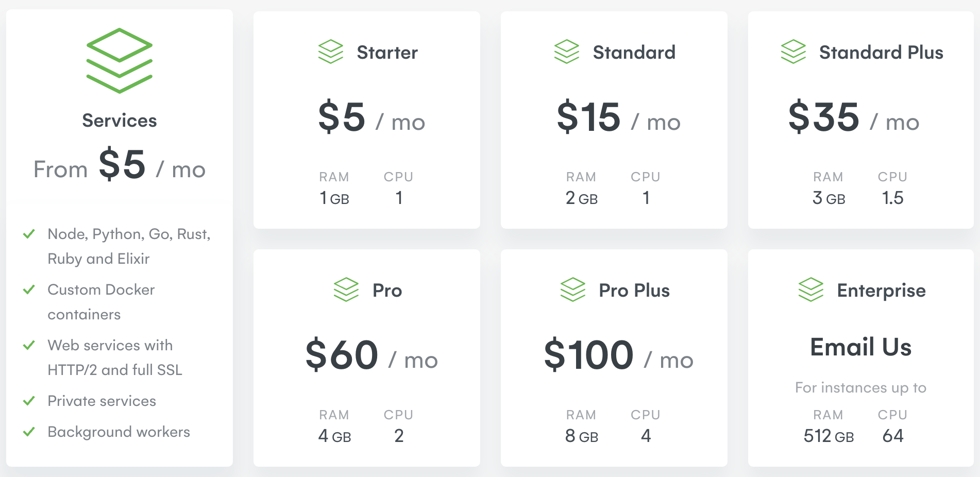Click the $15 per month Standard price
Screen dimensions: 980x477
coord(618,117)
